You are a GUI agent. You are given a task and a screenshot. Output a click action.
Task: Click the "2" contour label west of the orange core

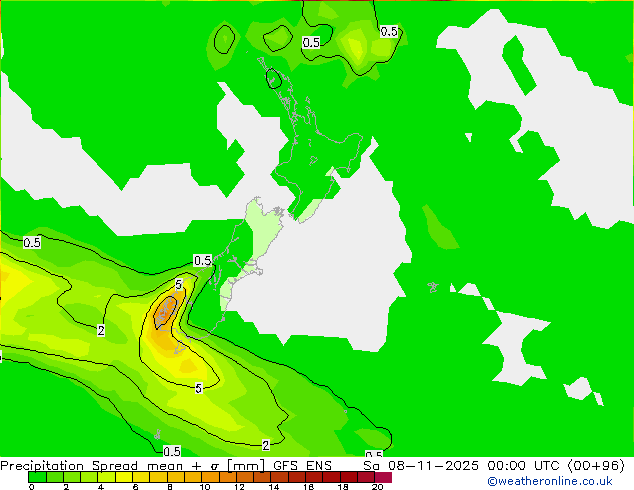pyautogui.click(x=101, y=330)
